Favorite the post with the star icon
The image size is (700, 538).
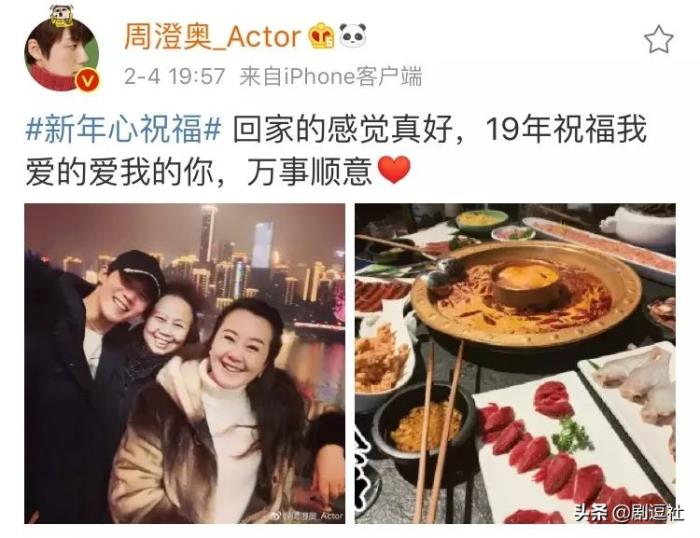coord(658,39)
